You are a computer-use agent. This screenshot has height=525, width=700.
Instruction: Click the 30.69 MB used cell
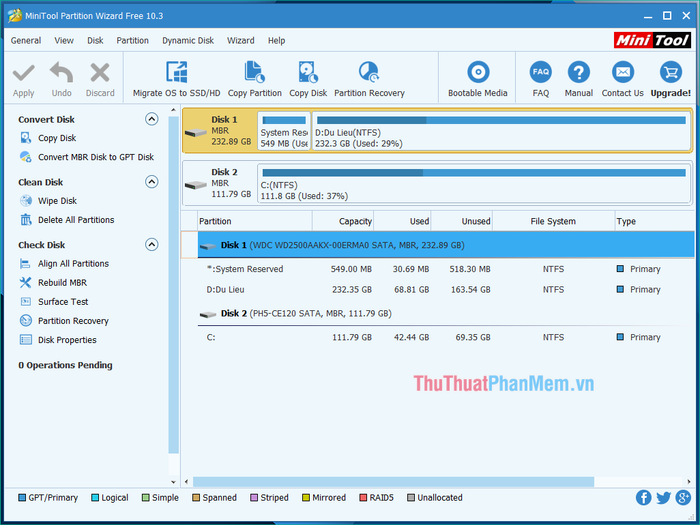pos(411,269)
